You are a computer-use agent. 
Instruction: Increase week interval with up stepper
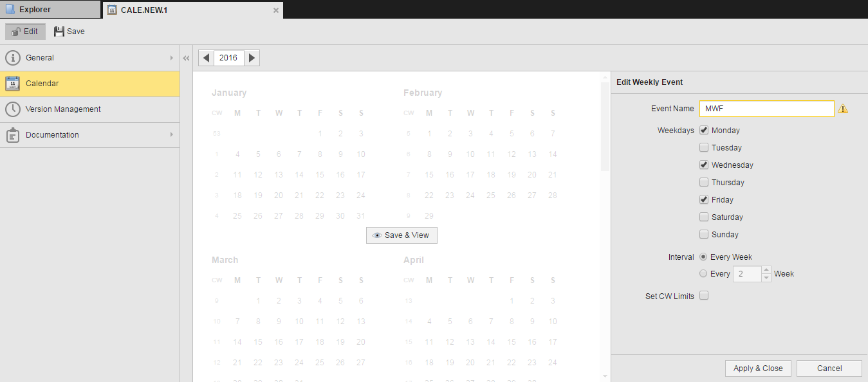[x=766, y=270]
